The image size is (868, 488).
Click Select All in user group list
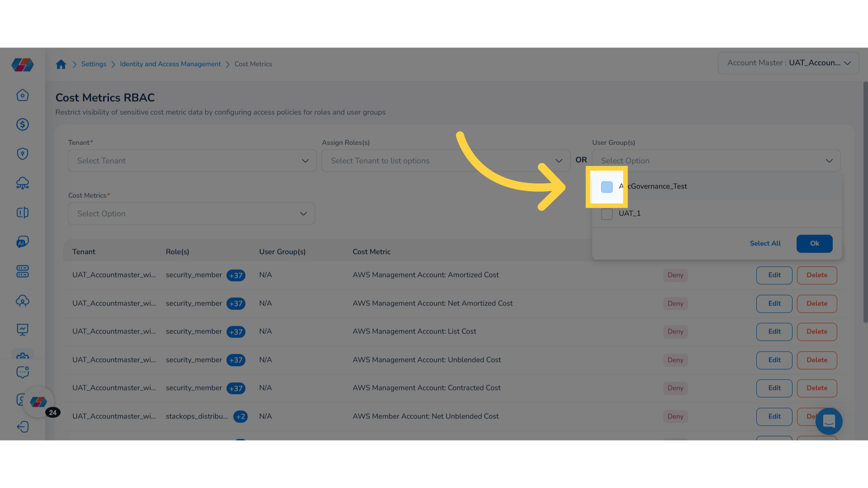[x=765, y=244]
